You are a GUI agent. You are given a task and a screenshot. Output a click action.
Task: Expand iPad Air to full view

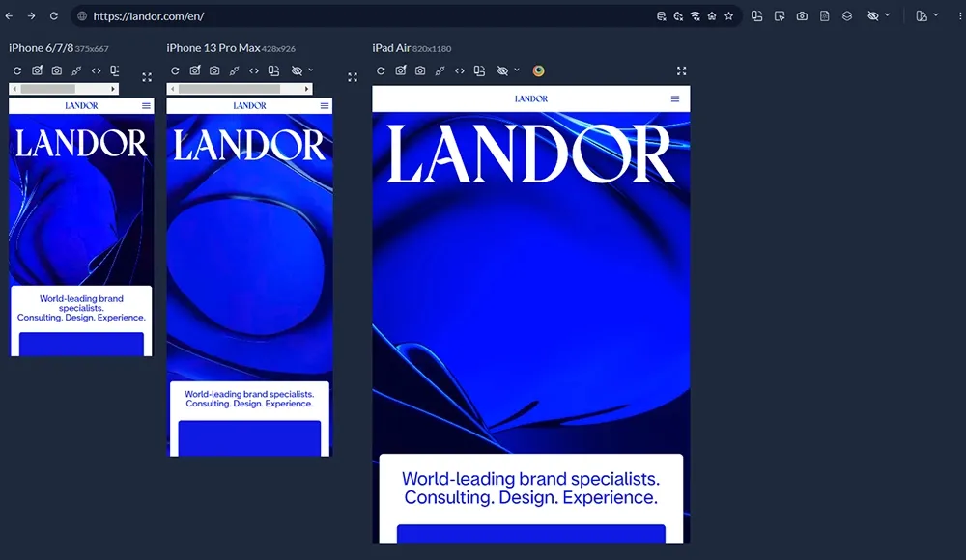(681, 70)
